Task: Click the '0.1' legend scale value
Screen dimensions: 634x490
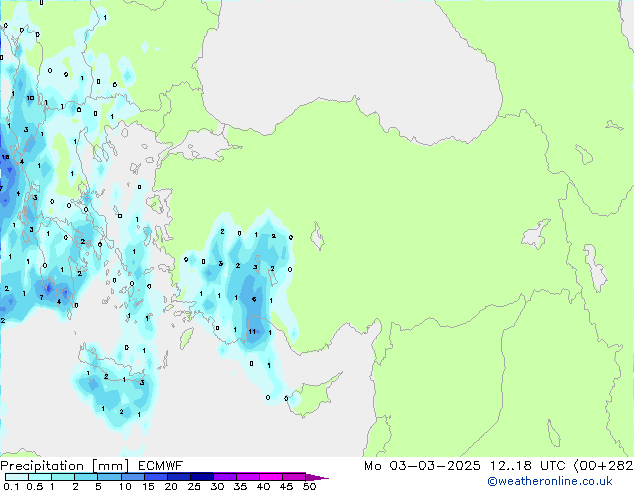Action: (11, 486)
